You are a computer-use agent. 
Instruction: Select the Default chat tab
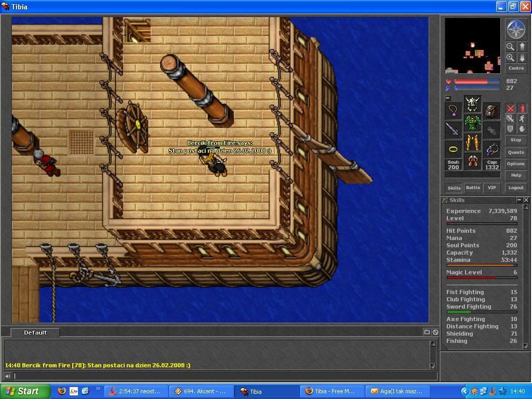click(x=35, y=332)
